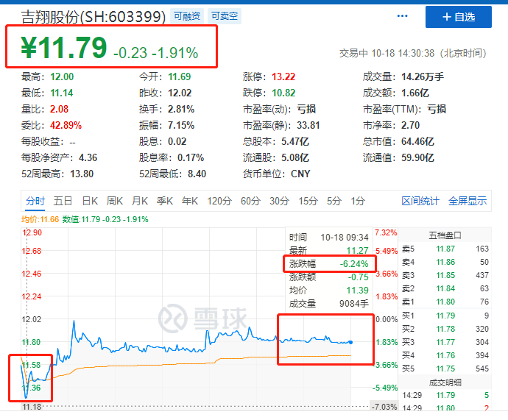The height and width of the screenshot is (420, 508).
Task: Click the 换手 value 2.81%
Action: point(181,109)
